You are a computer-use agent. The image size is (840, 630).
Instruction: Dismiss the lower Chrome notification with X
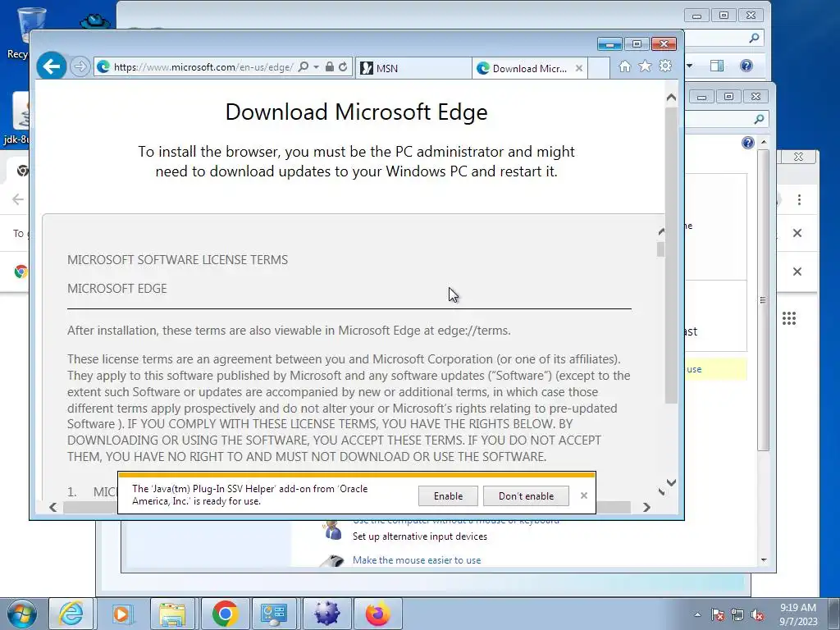[797, 272]
